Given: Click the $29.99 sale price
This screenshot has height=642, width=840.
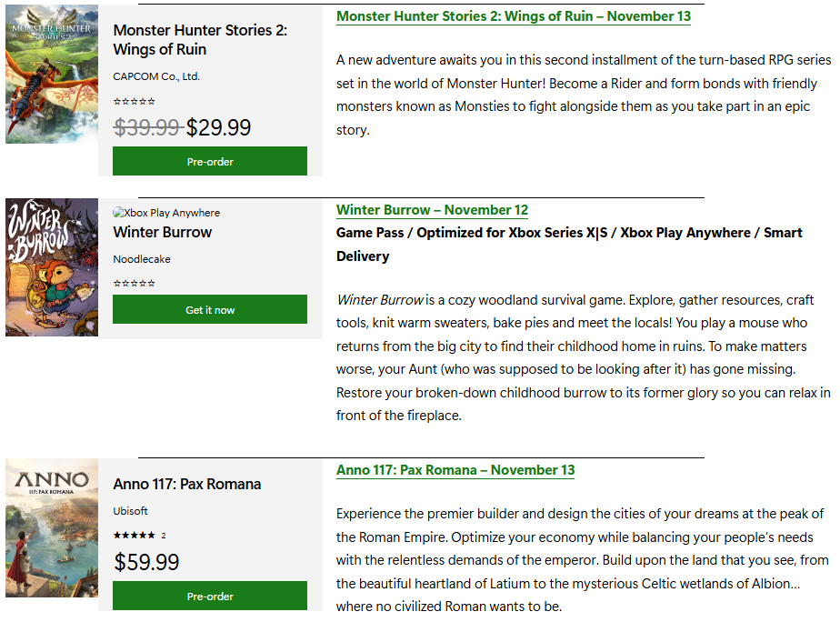Looking at the screenshot, I should point(219,128).
